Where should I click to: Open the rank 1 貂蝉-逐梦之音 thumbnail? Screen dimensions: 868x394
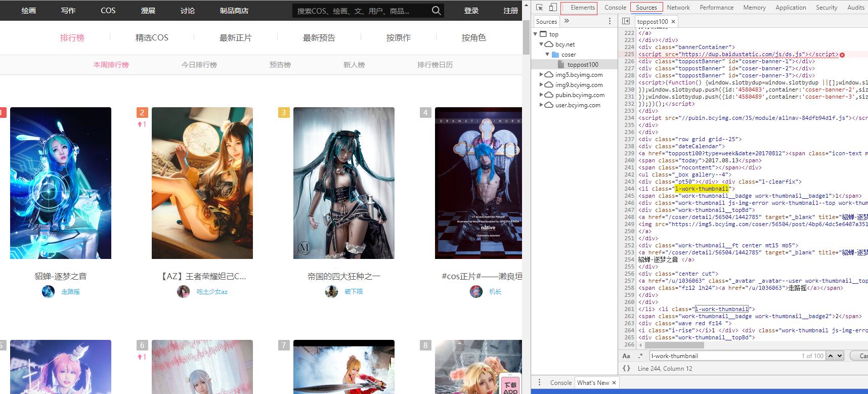coord(61,183)
